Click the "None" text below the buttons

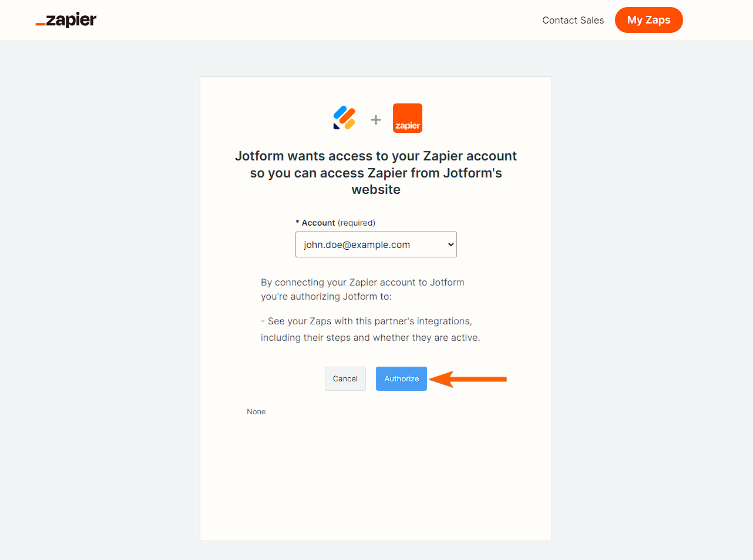click(256, 412)
